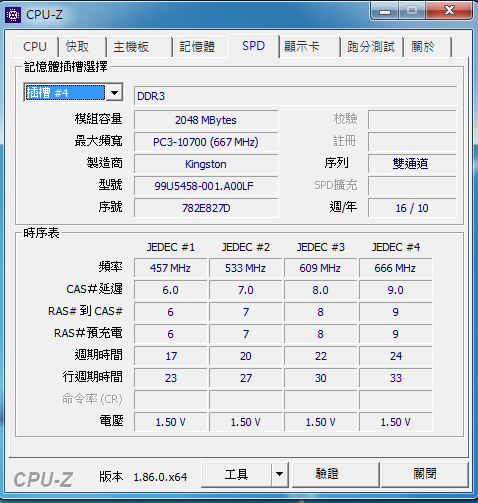Click the 週期時間 value 17
Viewport: 478px width, 503px height.
(x=170, y=356)
